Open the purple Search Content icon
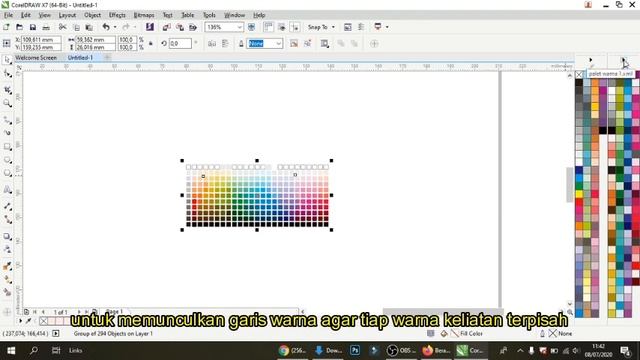Viewport: 640px width, 360px height. pos(150,27)
